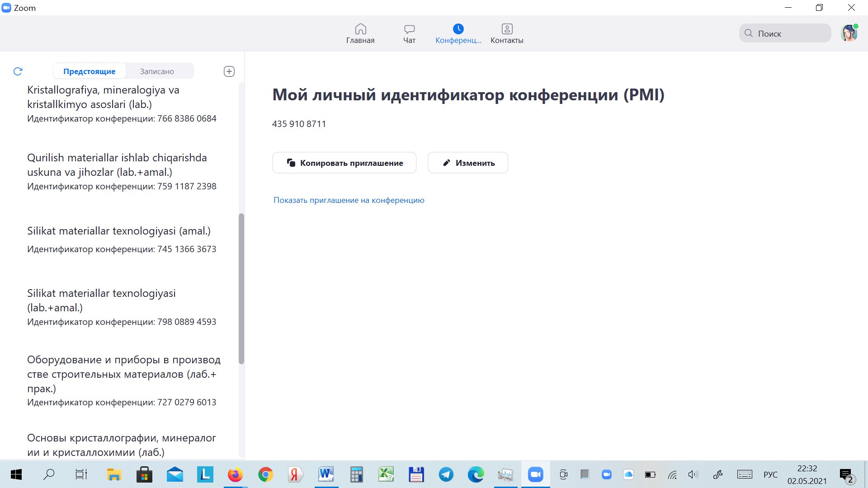This screenshot has width=868, height=488.
Task: Open the РУС language switcher in tray
Action: 770,474
